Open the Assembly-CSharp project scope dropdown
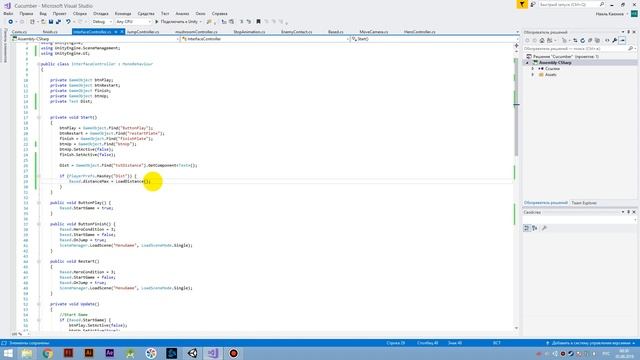Image resolution: width=640 pixels, height=360 pixels. click(96, 39)
